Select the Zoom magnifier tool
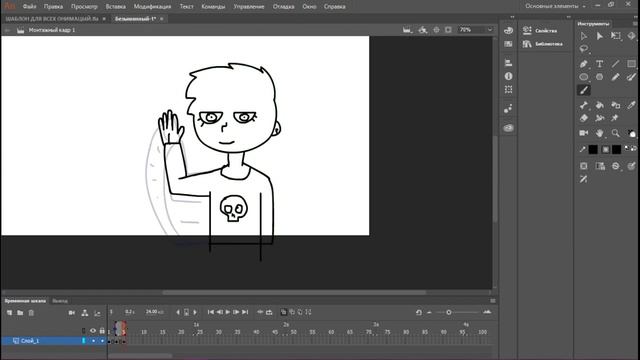Viewport: 640px width, 360px height. pos(616,133)
